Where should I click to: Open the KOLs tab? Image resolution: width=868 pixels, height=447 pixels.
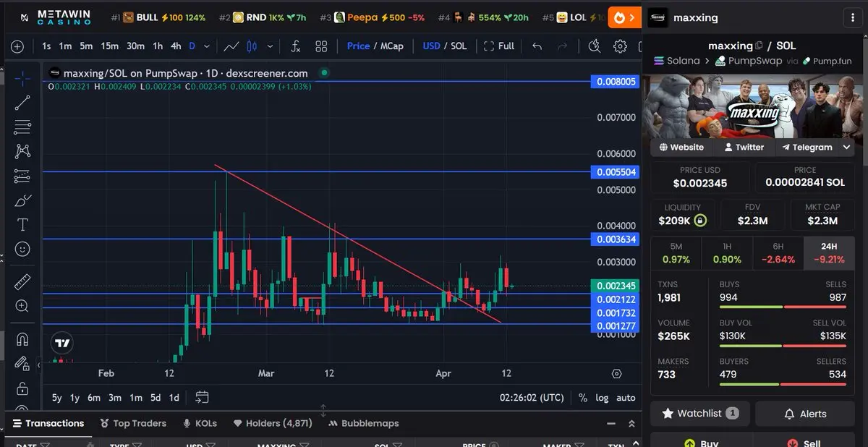coord(200,423)
